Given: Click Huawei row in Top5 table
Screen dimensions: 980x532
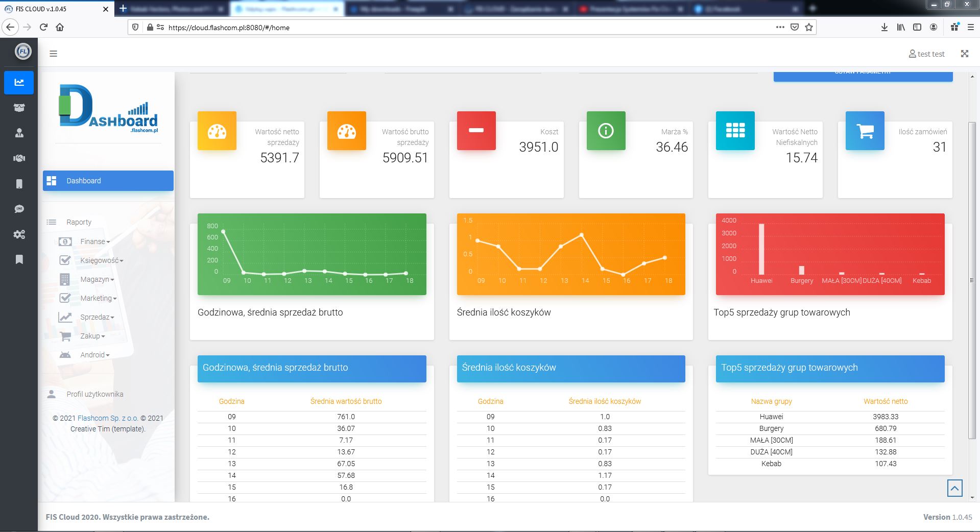Looking at the screenshot, I should [830, 417].
